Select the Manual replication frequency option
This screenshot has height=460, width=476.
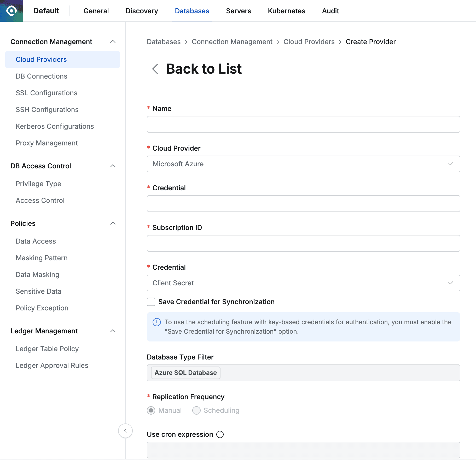tap(151, 410)
